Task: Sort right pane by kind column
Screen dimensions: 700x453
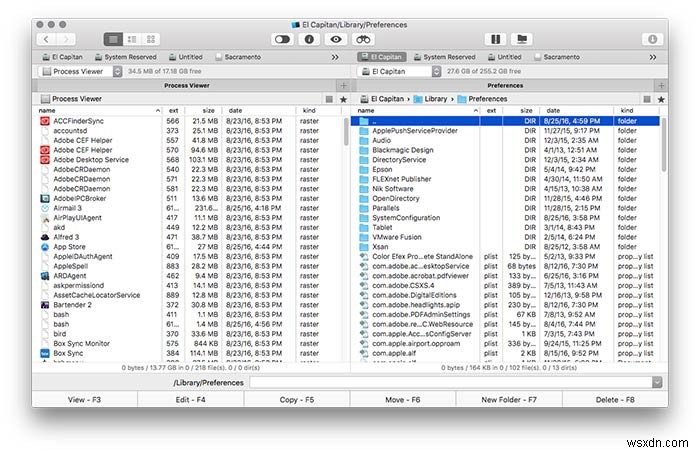Action: [637, 110]
